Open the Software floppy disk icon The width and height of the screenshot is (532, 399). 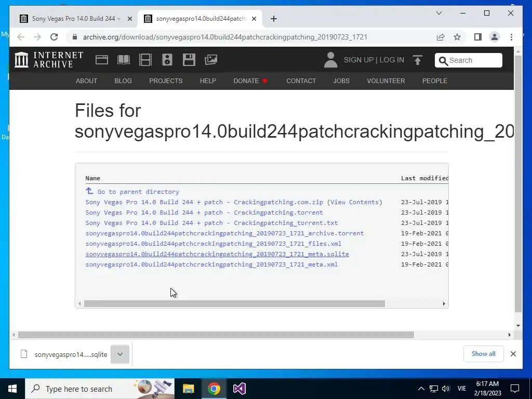(x=189, y=60)
